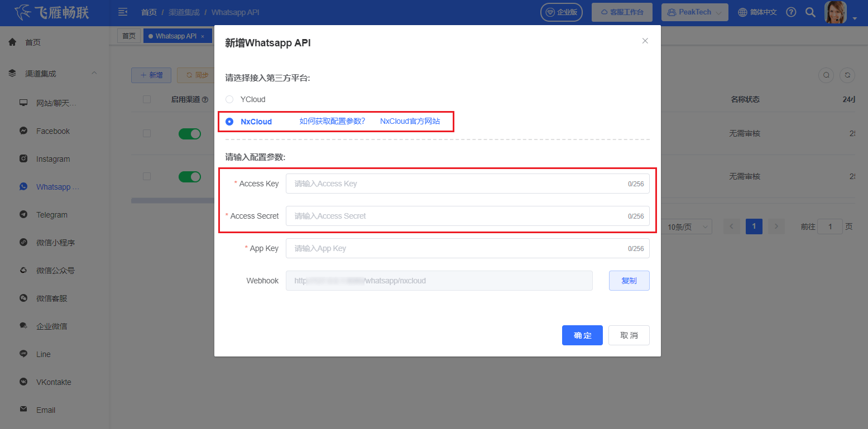Open the PeakTech account dropdown

(x=695, y=12)
